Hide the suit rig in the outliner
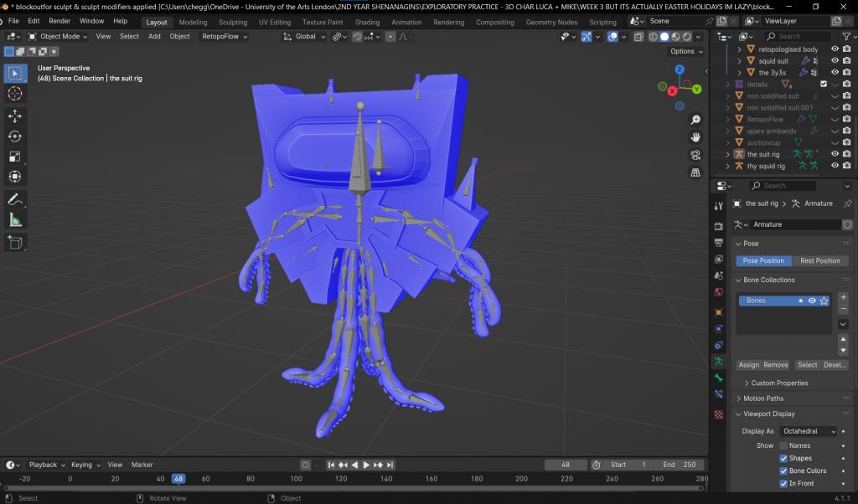 coord(835,154)
